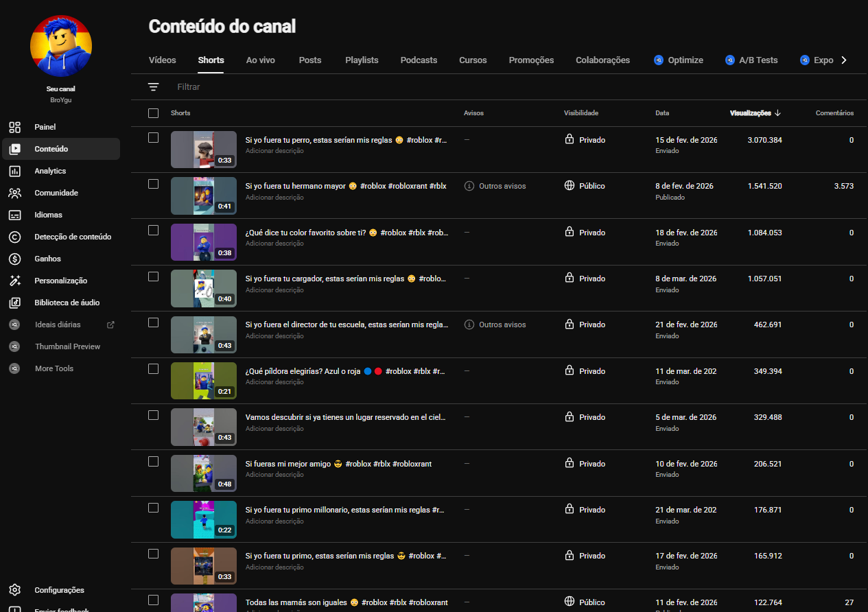Screen dimensions: 868x612
Task: Open title 'Si yo fuera tu hermano mayor'
Action: [x=346, y=186]
